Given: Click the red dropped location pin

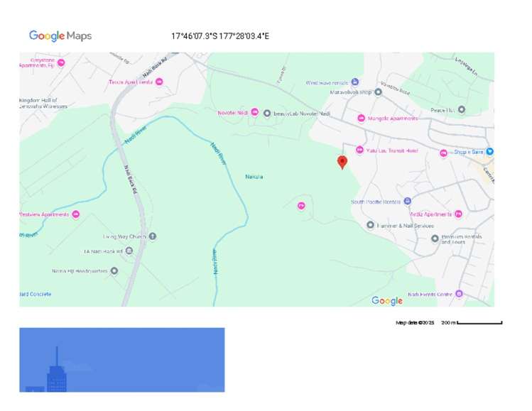Looking at the screenshot, I should 342,163.
